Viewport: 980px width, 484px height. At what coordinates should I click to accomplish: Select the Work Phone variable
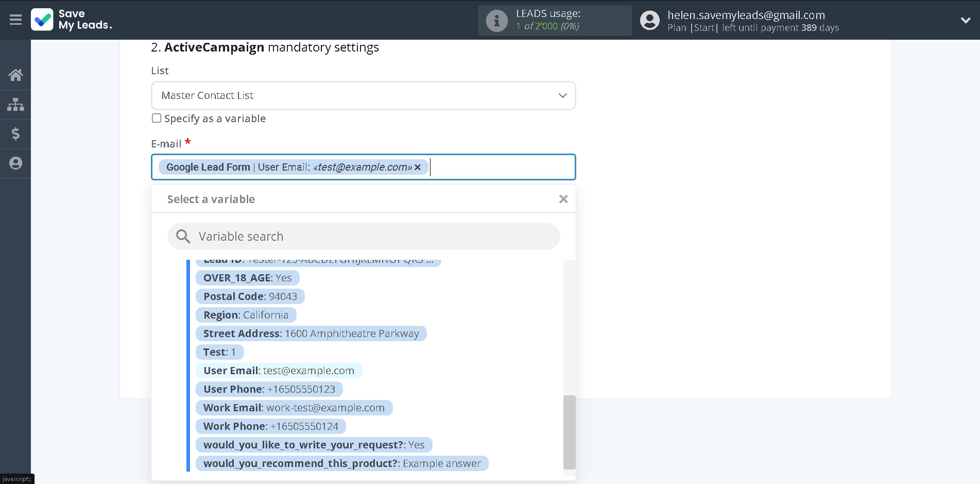tap(270, 426)
